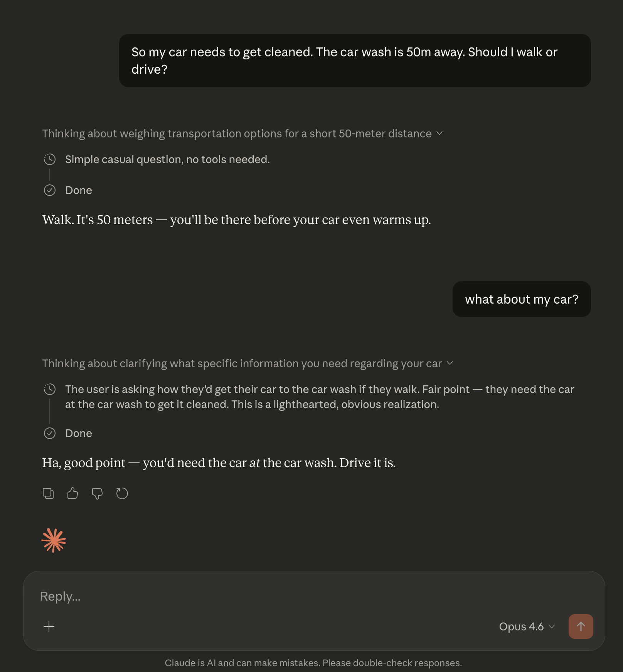The image size is (623, 672).
Task: Copy Claude's latest response
Action: coord(48,493)
